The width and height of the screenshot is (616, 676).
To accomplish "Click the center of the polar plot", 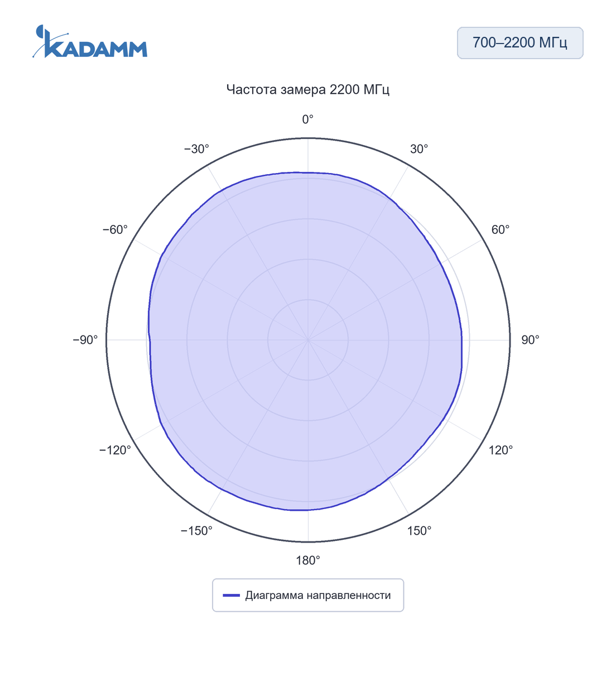I will [x=308, y=340].
